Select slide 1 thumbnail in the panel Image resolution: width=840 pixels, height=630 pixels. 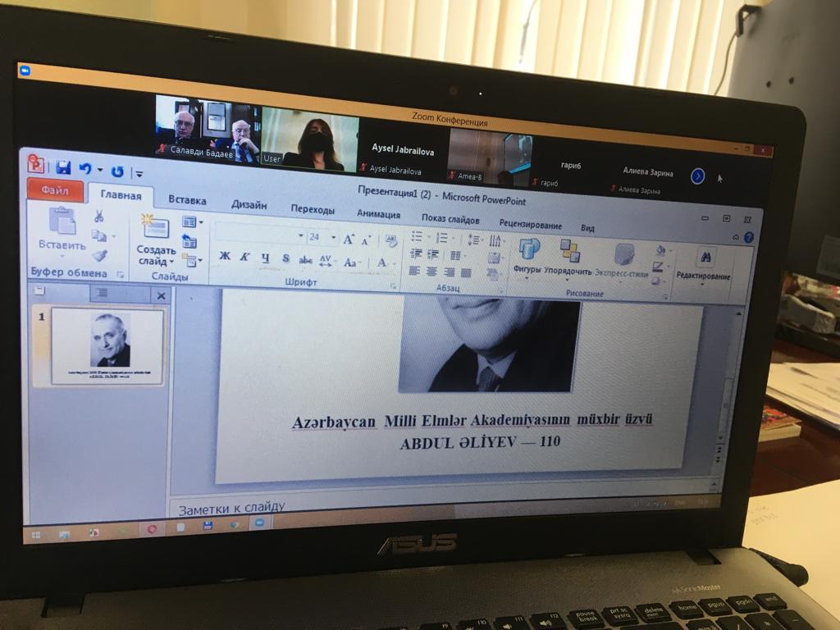pyautogui.click(x=107, y=345)
